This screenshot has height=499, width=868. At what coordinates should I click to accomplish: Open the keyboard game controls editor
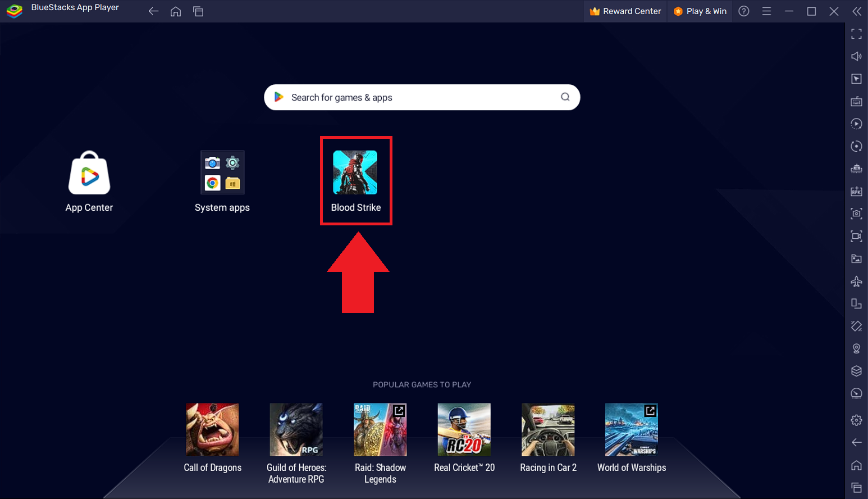click(x=856, y=101)
